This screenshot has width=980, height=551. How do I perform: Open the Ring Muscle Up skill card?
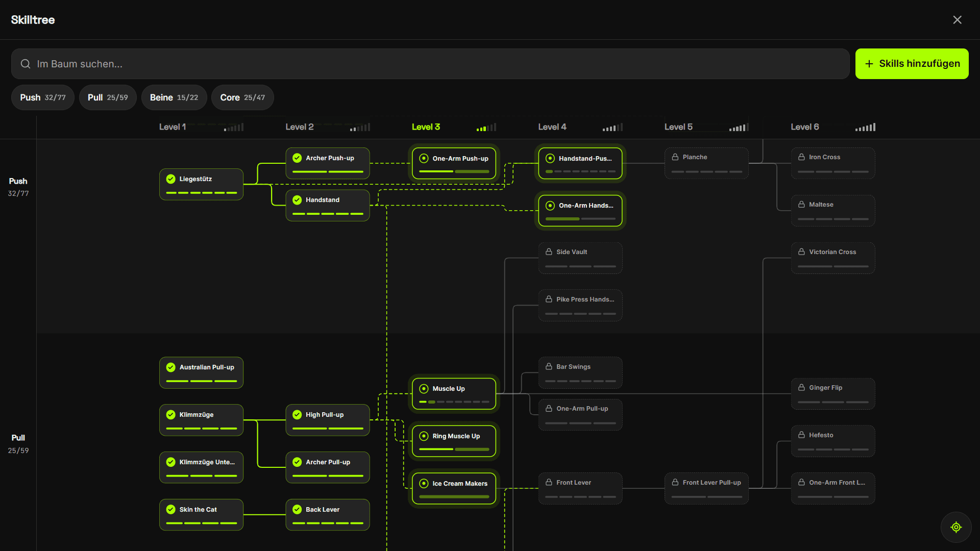tap(454, 441)
